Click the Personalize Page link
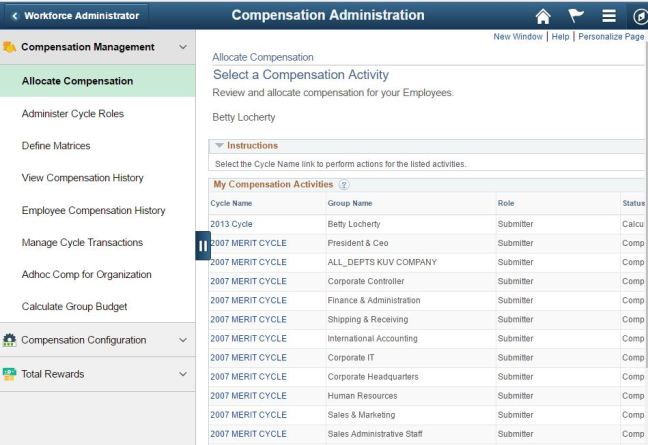648x445 pixels. coord(611,37)
